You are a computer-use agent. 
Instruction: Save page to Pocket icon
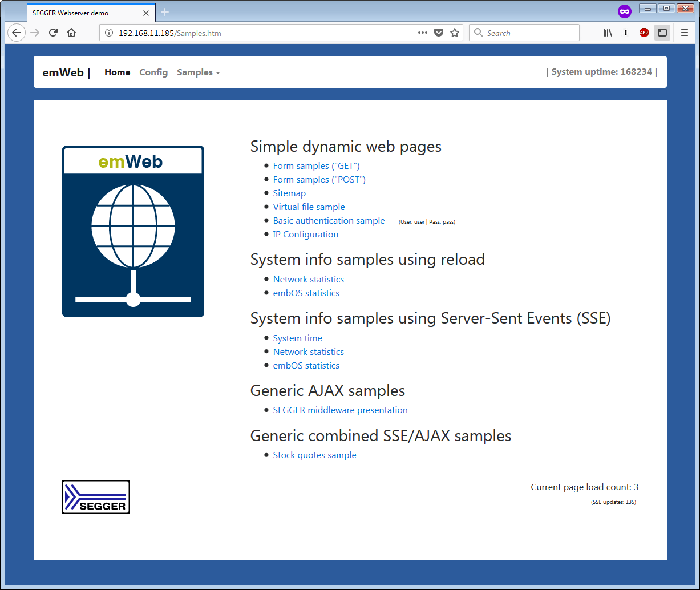click(x=439, y=33)
